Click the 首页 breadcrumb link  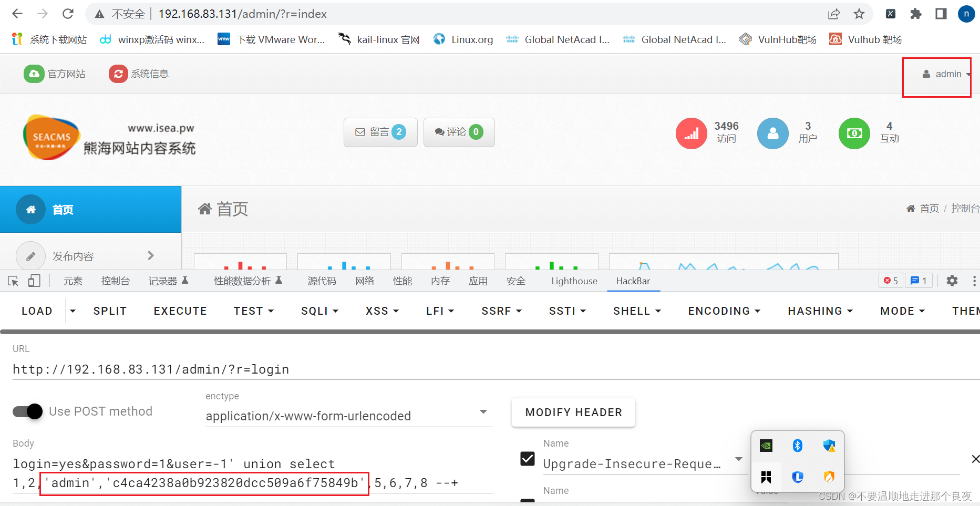coord(929,209)
